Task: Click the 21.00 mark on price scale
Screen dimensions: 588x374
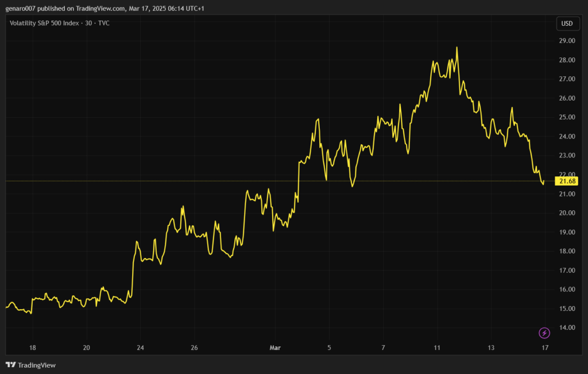Action: click(567, 194)
